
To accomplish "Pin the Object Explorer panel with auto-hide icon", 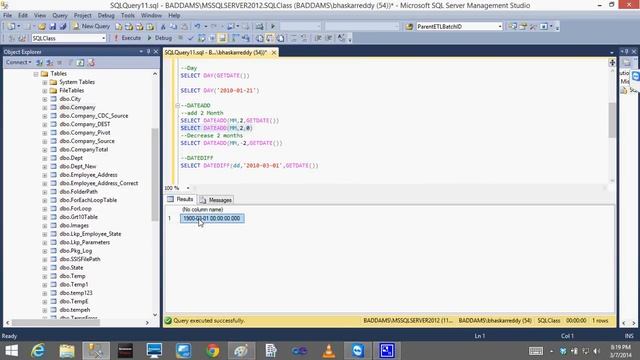I will click(148, 51).
